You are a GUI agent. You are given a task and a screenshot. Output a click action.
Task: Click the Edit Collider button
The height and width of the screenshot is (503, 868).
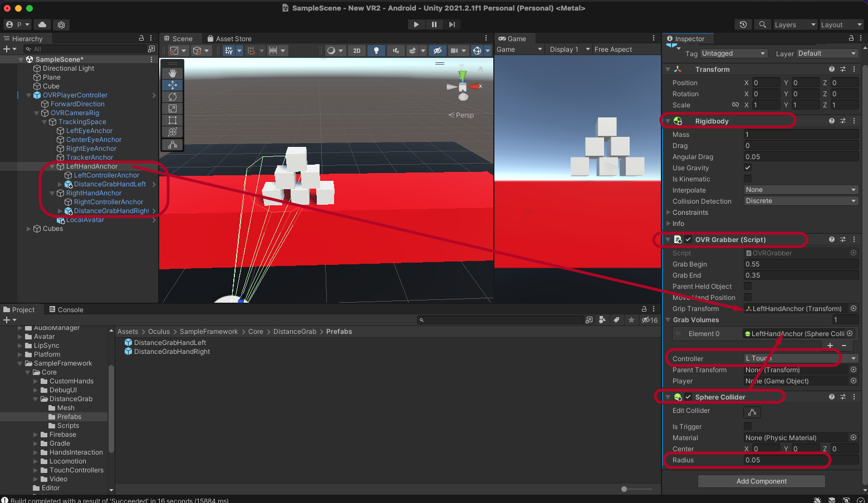click(x=752, y=412)
